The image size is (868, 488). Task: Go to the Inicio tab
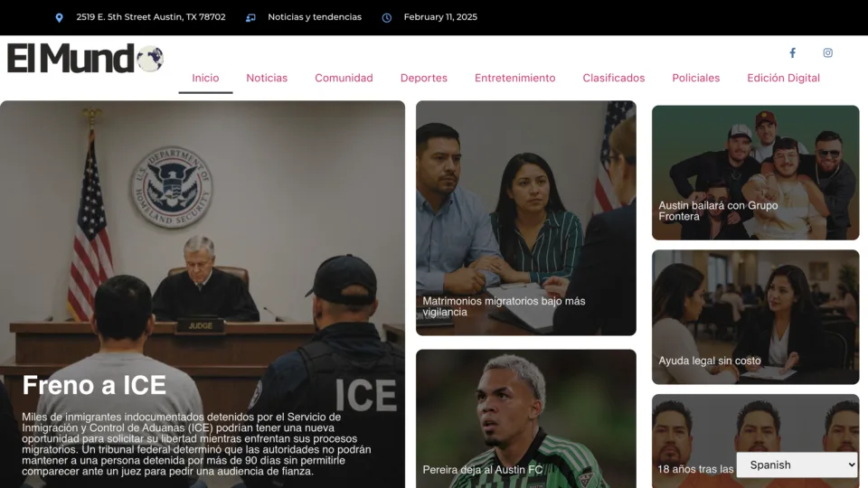tap(205, 78)
